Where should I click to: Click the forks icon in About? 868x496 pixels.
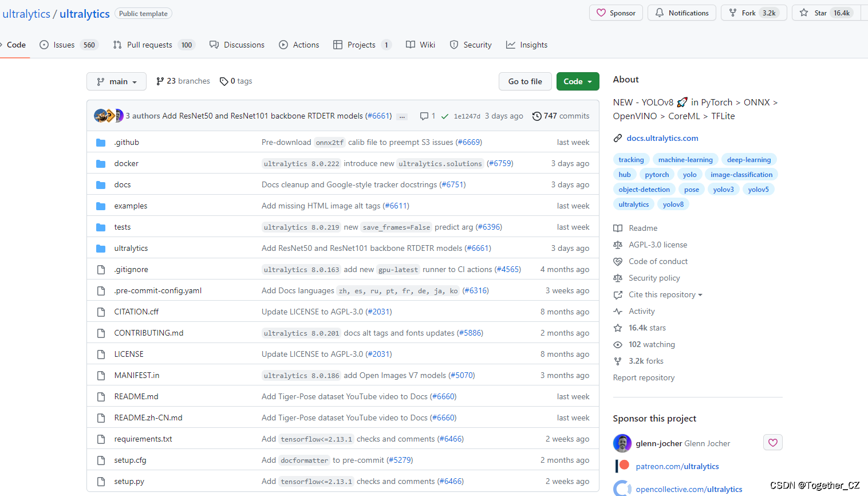pos(618,361)
